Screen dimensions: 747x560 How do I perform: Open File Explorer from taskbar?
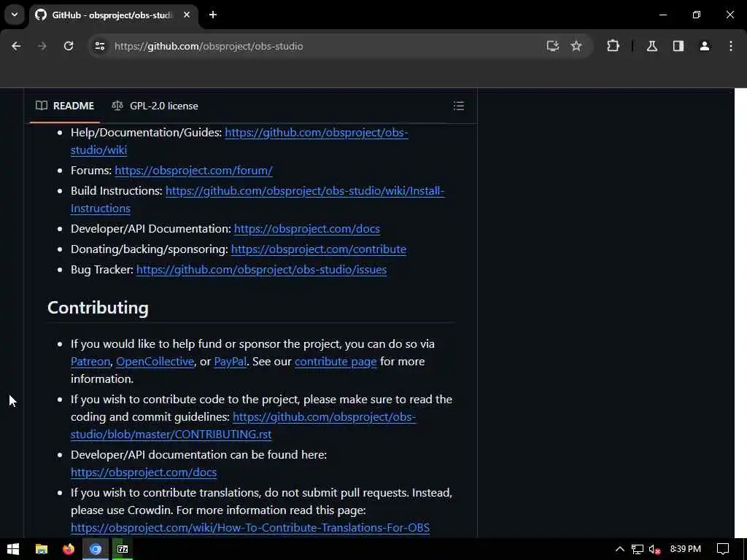[42, 549]
